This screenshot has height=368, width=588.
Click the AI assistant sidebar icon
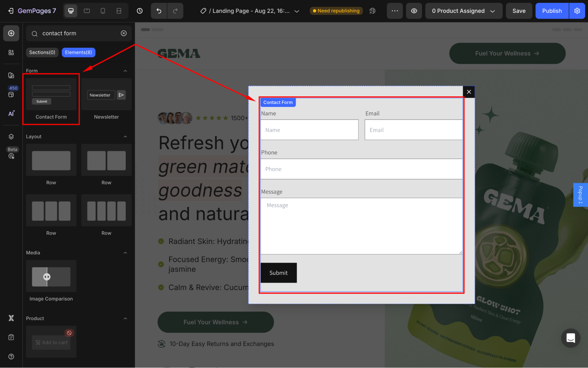coord(11,113)
